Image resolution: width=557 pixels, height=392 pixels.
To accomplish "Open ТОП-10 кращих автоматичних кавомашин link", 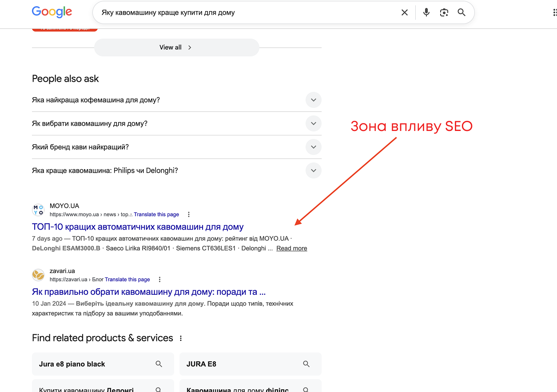I will (138, 227).
